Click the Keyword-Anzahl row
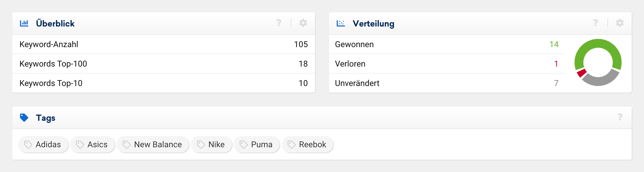 click(163, 44)
